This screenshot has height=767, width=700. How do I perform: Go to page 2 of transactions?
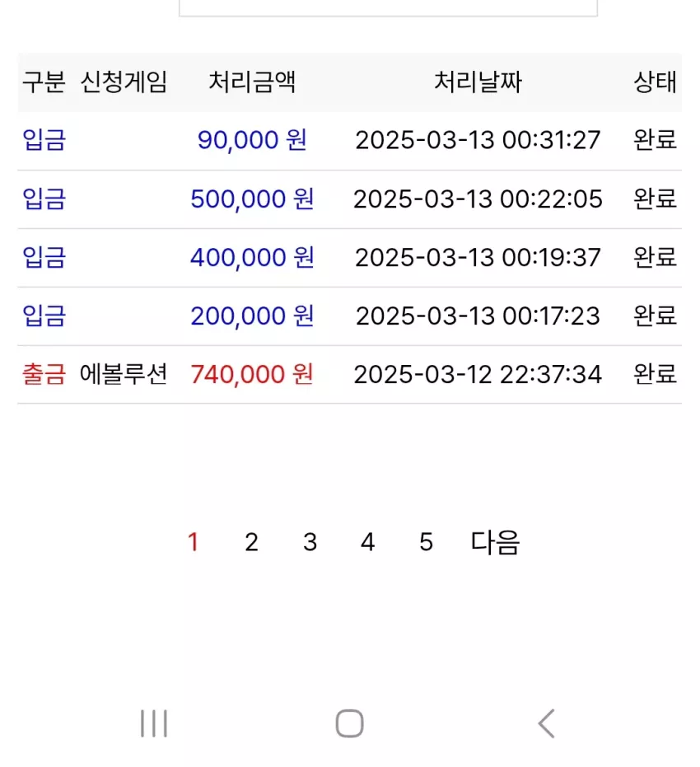[251, 542]
